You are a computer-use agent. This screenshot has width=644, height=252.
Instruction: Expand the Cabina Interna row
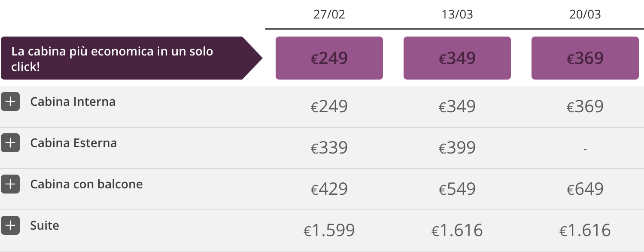[10, 101]
